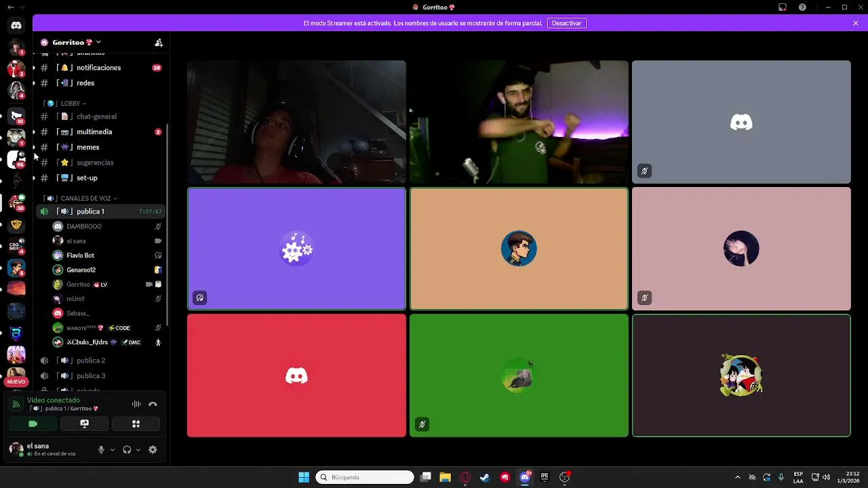
Task: Focus the tan tile with cartoon boy avatar
Action: [519, 249]
